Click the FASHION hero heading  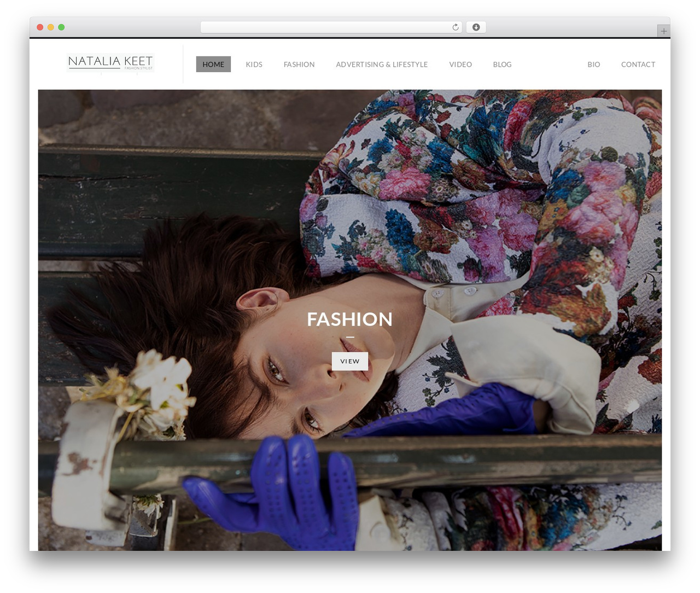click(350, 319)
